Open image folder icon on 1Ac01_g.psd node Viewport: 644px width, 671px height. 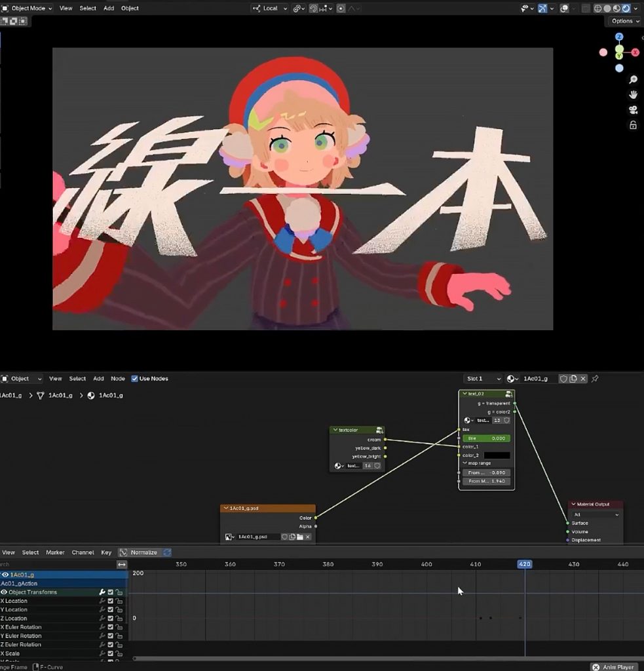click(x=300, y=537)
